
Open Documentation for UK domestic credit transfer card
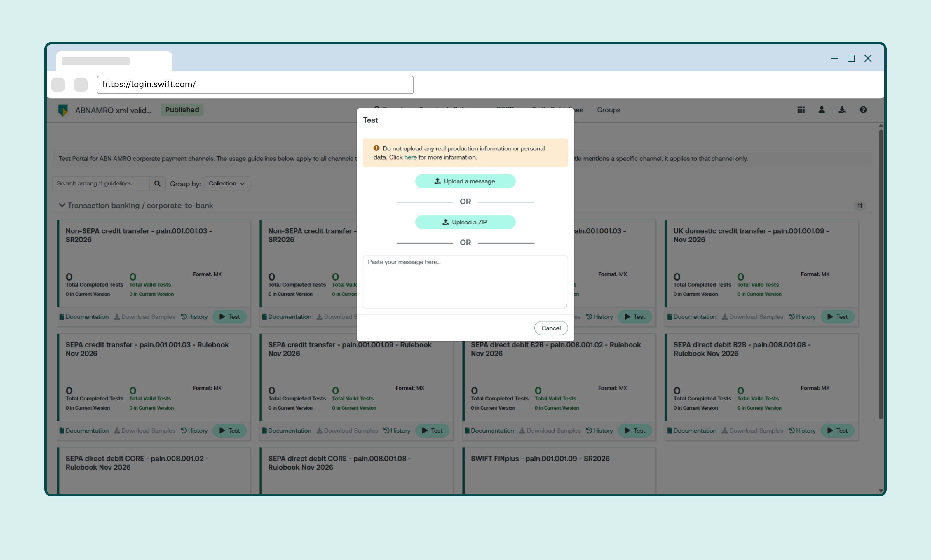(x=692, y=317)
